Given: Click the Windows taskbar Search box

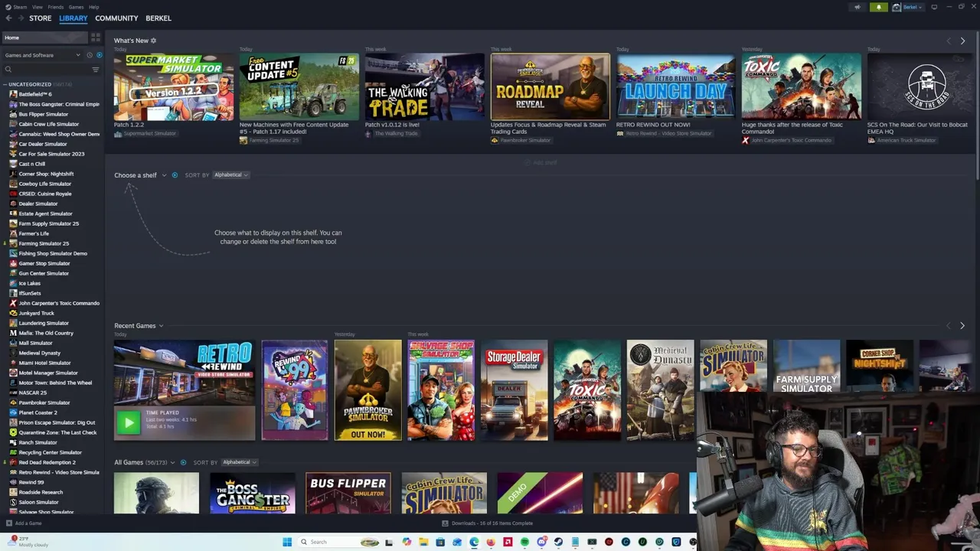Looking at the screenshot, I should pyautogui.click(x=339, y=542).
